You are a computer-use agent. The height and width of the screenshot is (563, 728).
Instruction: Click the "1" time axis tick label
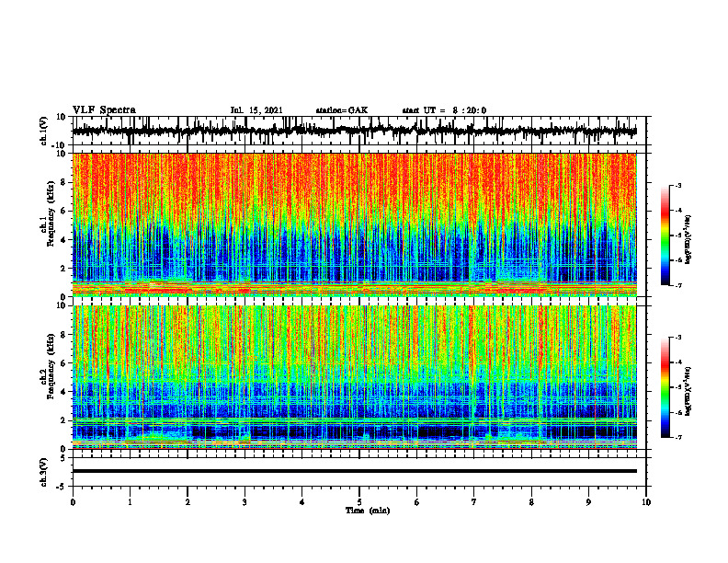click(x=130, y=502)
